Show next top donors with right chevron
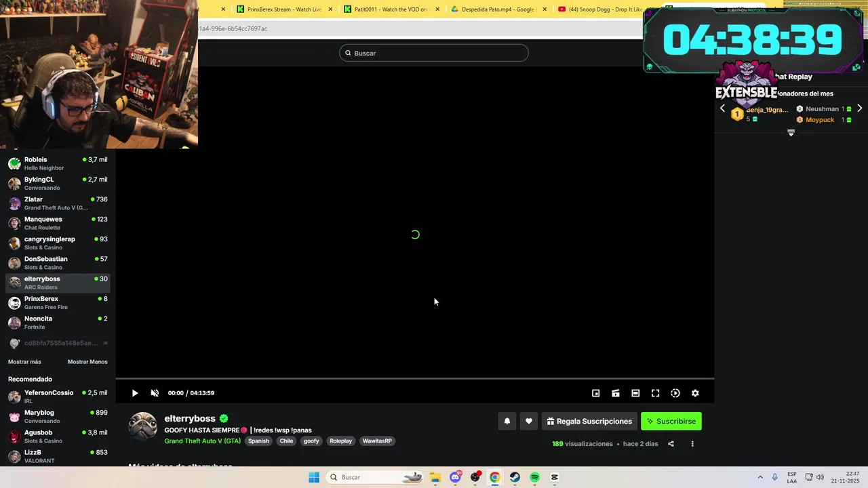 click(859, 108)
